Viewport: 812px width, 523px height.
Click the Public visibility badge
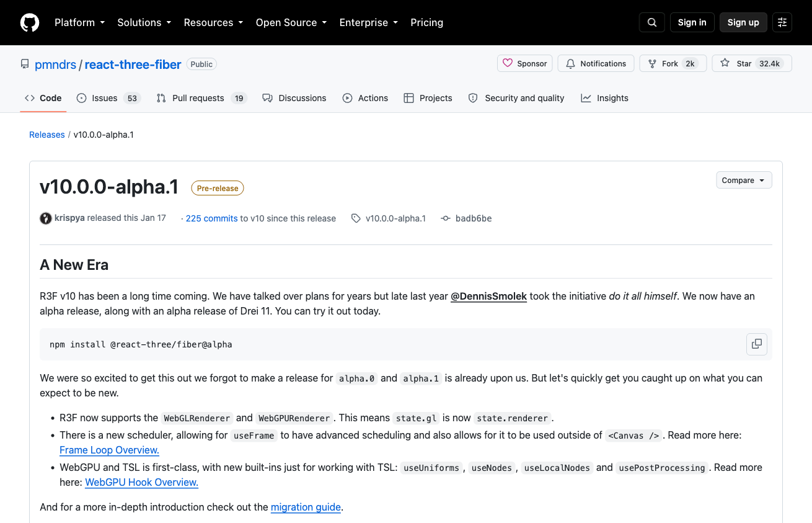tap(201, 65)
